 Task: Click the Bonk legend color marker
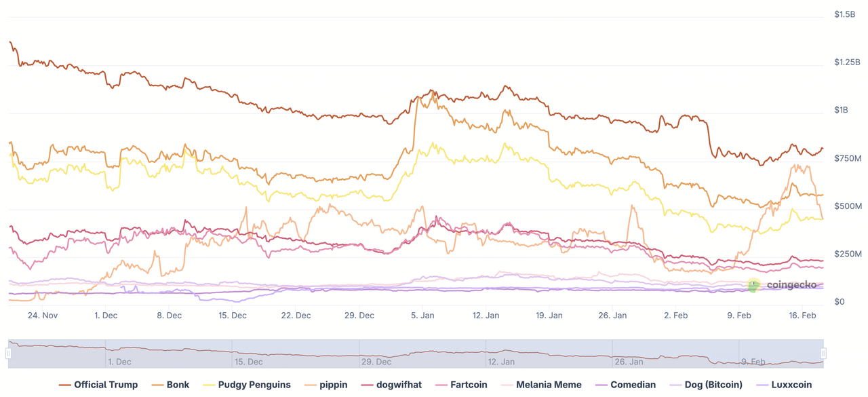click(157, 385)
